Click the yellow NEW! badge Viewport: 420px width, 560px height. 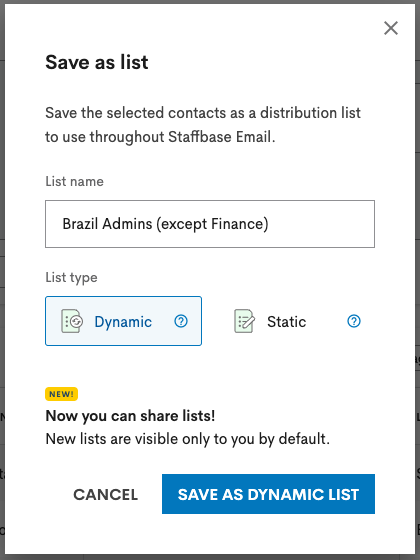tap(61, 394)
